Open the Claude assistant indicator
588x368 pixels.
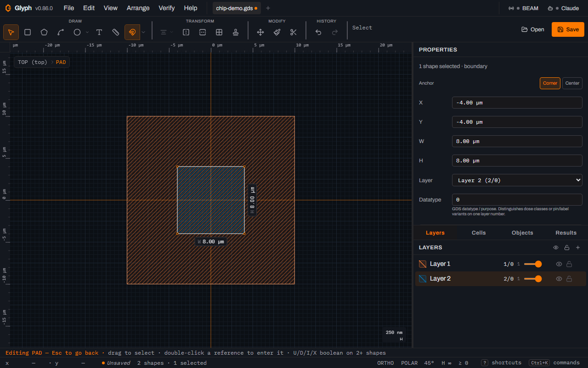point(563,8)
